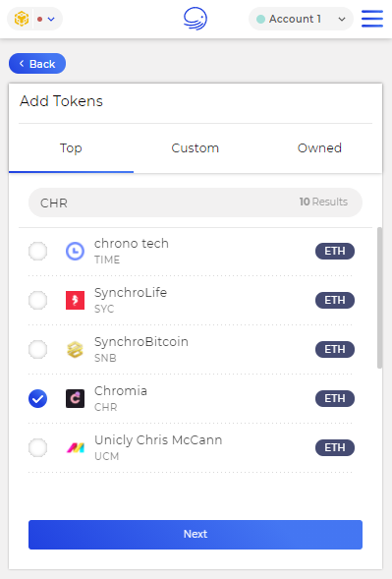Click the BNB network cube icon

(22, 19)
